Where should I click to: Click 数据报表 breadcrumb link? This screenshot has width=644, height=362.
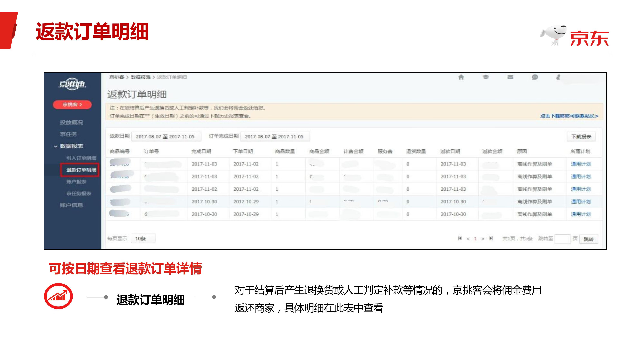pyautogui.click(x=141, y=77)
